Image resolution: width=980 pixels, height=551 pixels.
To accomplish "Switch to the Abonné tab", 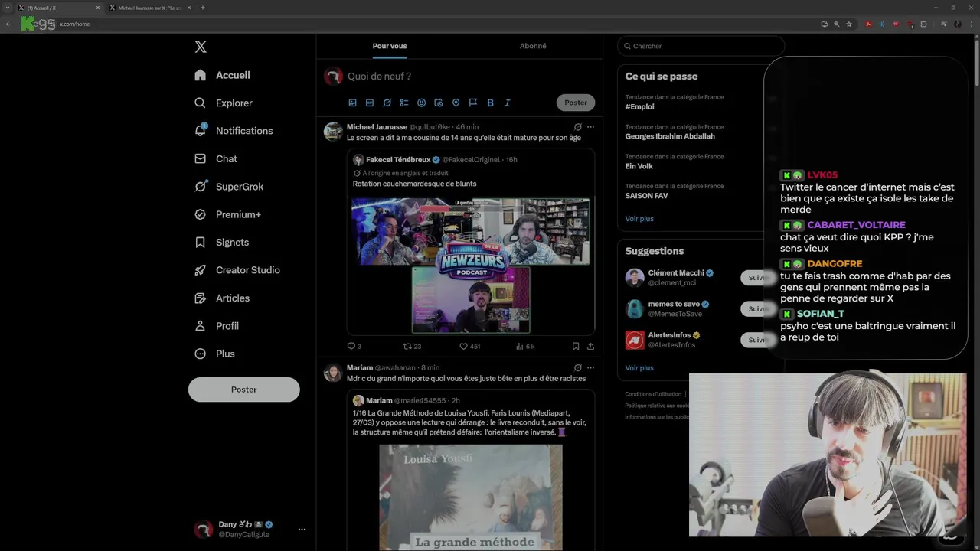I will (x=533, y=46).
